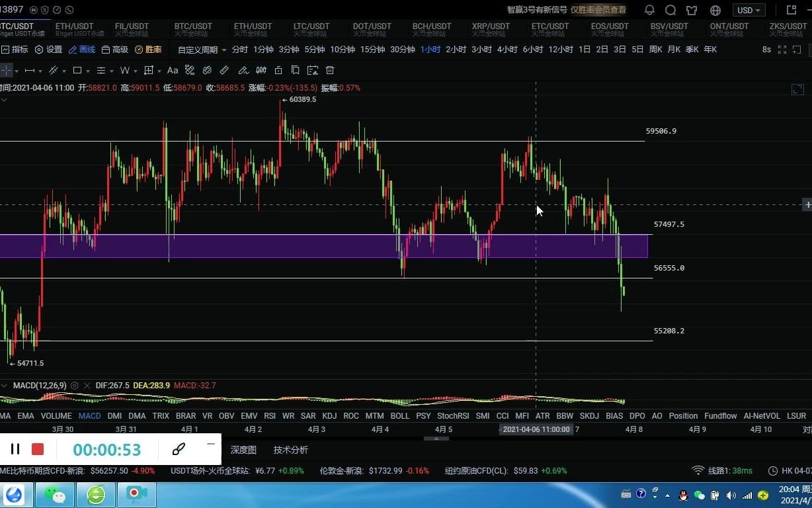Collapse main chart legend chevron
The width and height of the screenshot is (812, 508).
(4, 100)
